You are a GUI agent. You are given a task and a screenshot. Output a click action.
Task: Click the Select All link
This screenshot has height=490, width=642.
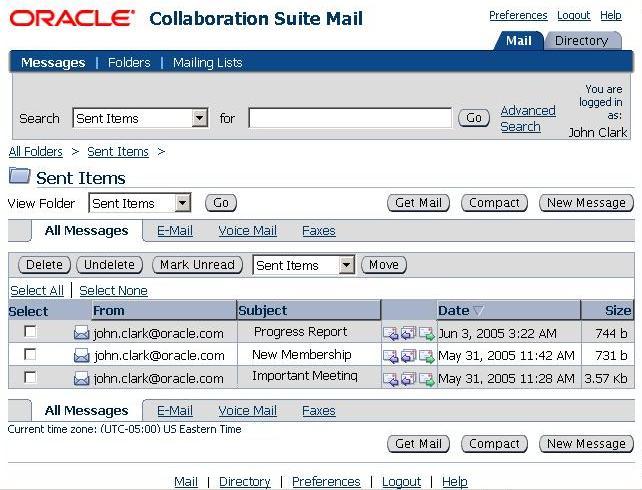tap(37, 290)
